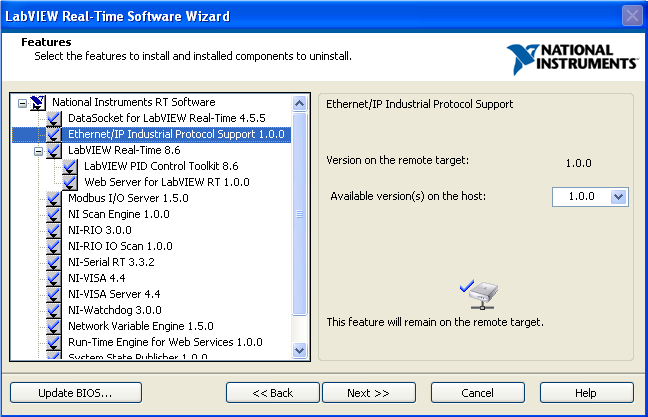Click the NI Scan Engine install-state icon
This screenshot has height=417, width=648.
pyautogui.click(x=54, y=214)
